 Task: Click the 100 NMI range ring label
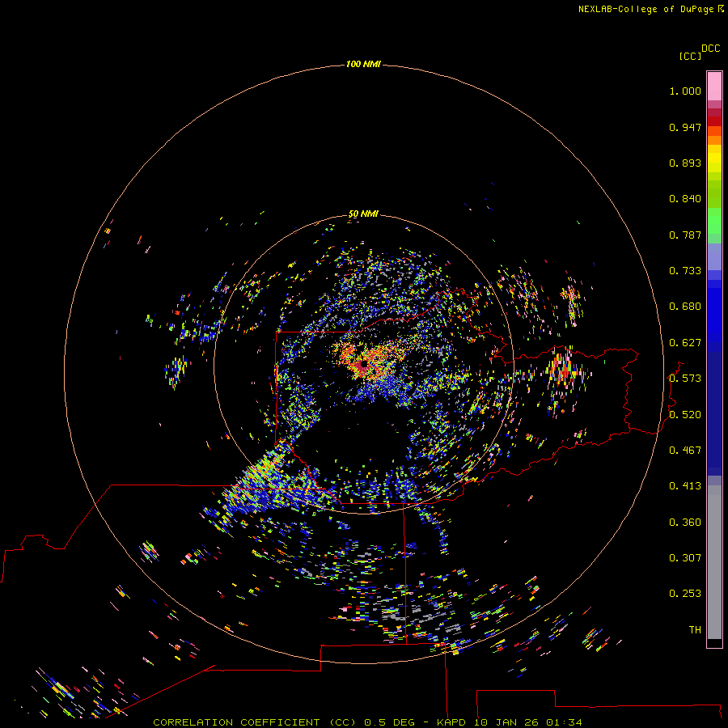point(363,64)
